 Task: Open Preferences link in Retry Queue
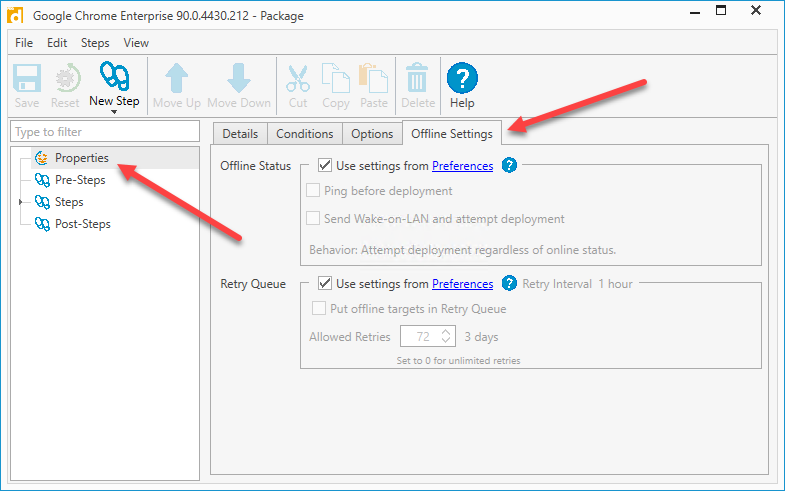463,284
